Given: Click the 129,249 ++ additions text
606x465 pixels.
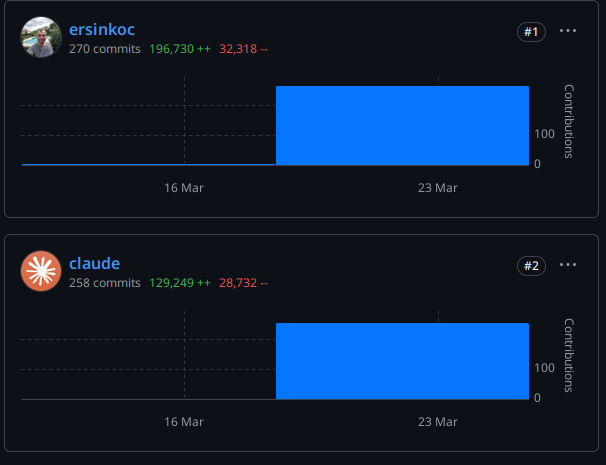Looking at the screenshot, I should tap(180, 283).
